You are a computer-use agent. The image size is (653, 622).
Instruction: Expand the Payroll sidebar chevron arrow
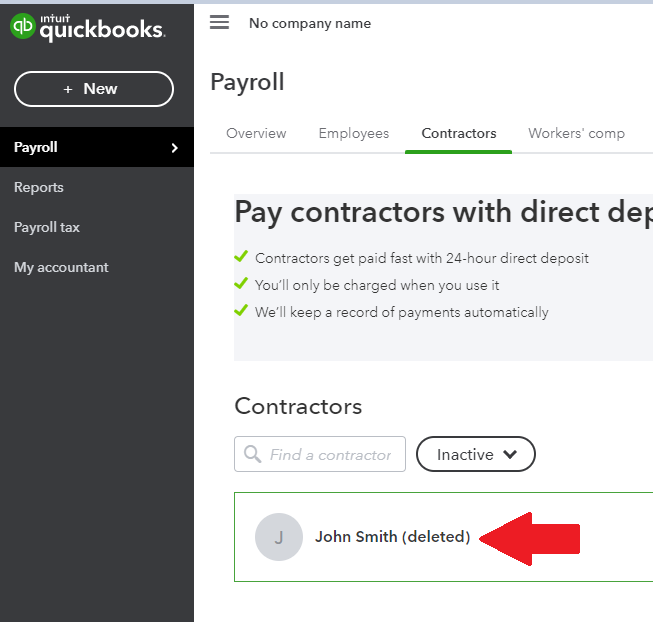point(175,148)
